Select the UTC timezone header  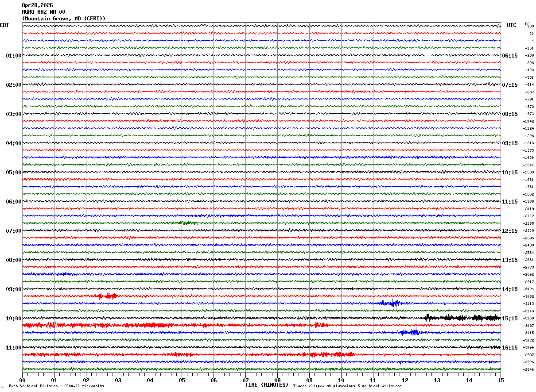click(512, 25)
